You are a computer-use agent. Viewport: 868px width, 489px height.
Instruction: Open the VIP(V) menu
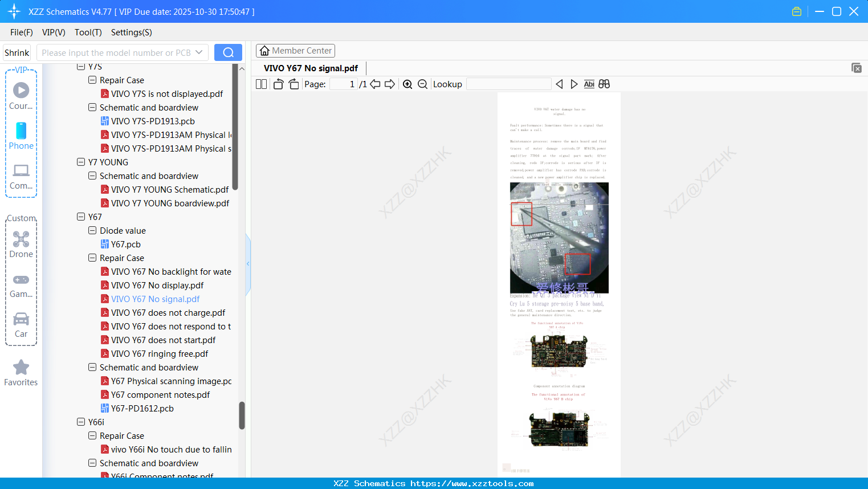54,32
